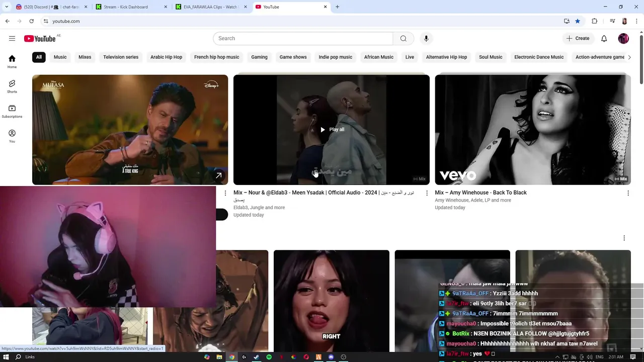Click the taskbar search magnifier
644x362 pixels.
point(18,357)
